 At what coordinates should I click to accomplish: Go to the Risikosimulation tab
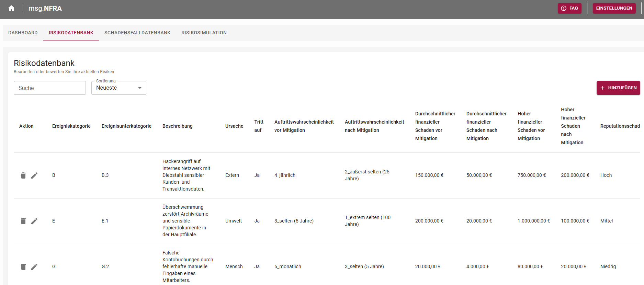[x=204, y=33]
